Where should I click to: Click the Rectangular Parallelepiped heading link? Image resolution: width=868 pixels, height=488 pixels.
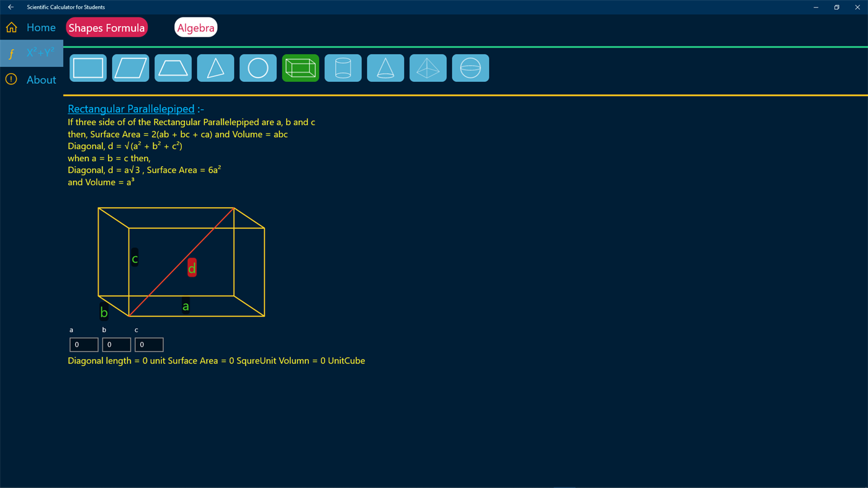click(130, 109)
